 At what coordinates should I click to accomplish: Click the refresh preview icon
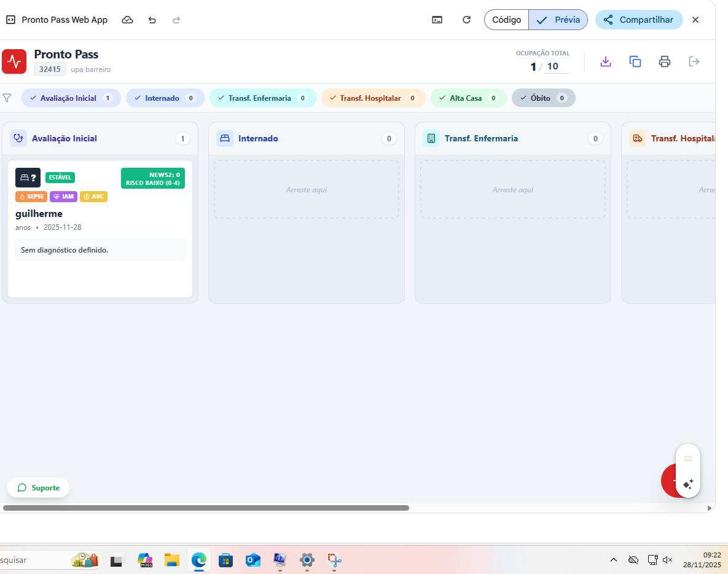[466, 20]
